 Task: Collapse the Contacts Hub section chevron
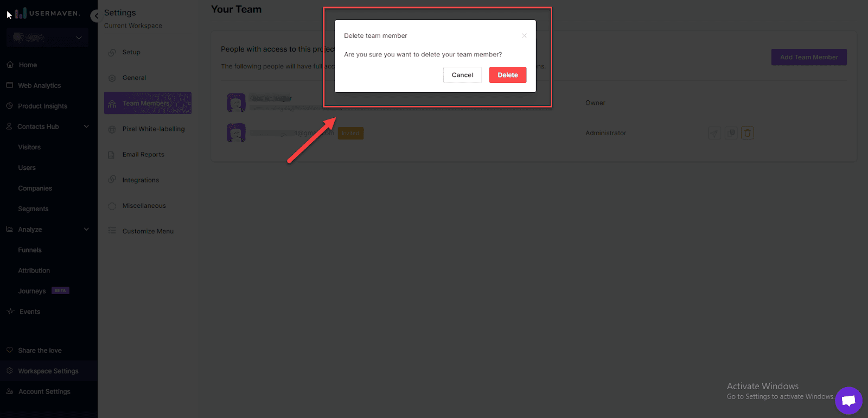pos(86,126)
